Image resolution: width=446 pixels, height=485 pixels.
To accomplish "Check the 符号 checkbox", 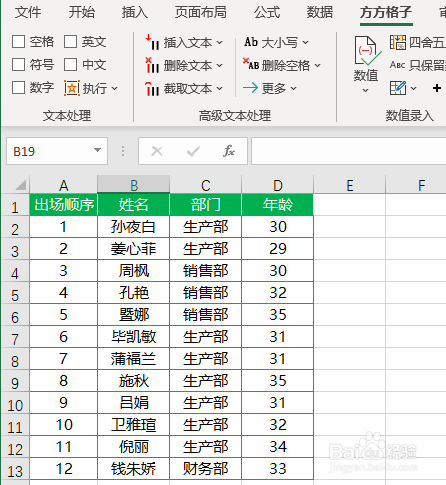I will tap(18, 65).
